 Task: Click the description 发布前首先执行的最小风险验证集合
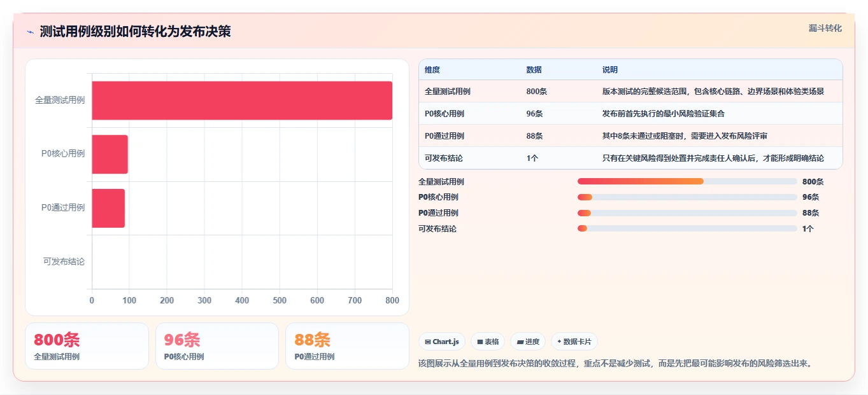[x=664, y=114]
